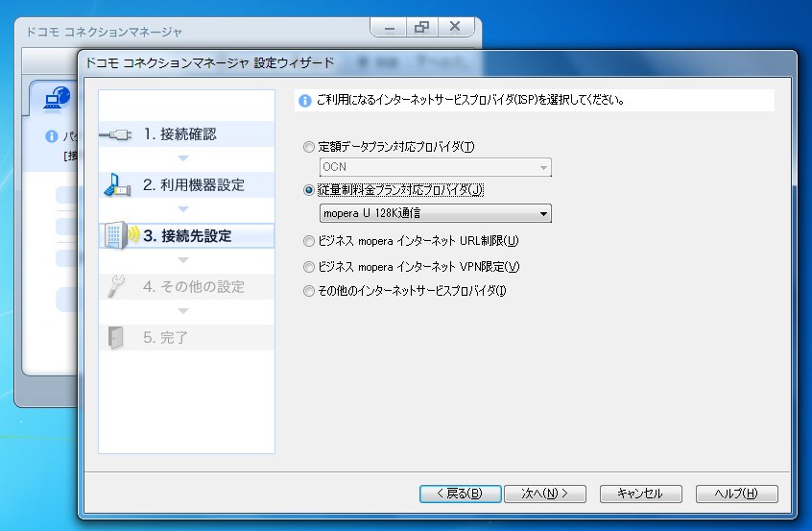Image resolution: width=812 pixels, height=531 pixels.
Task: Click the cable plug icon beside 接続確認
Action: [x=115, y=134]
